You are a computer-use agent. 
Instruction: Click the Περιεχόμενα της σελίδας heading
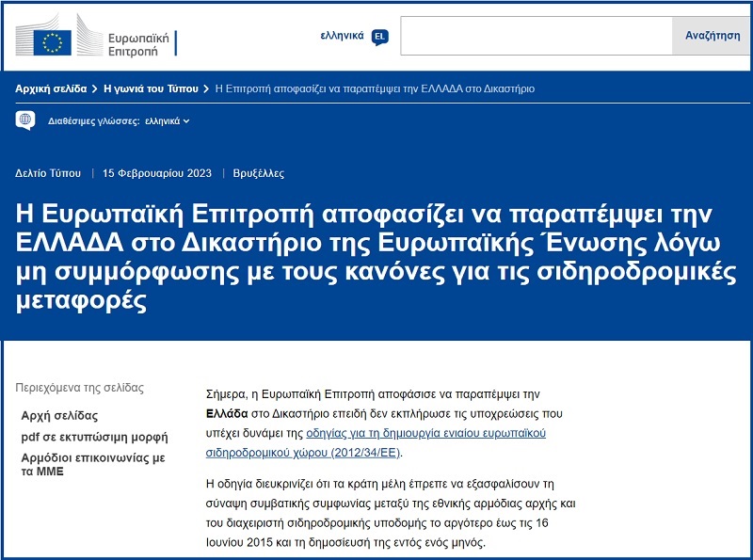(x=80, y=388)
